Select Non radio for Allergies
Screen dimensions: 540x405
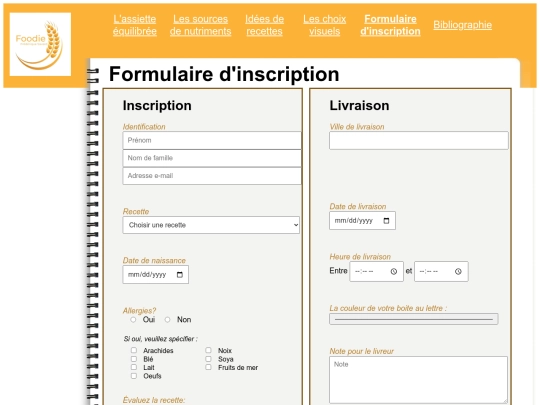[x=167, y=320]
